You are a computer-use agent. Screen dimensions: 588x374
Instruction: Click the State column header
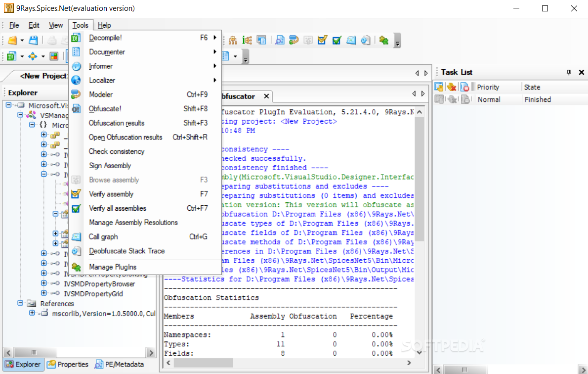[532, 87]
